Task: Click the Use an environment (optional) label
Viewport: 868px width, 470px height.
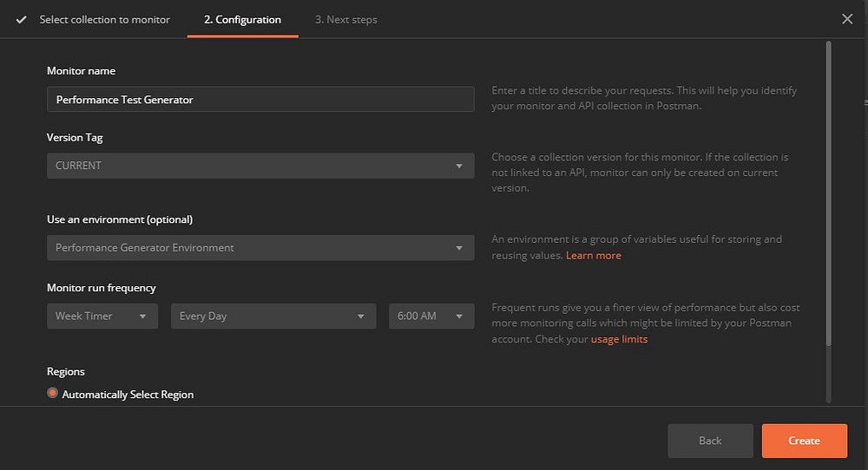Action: [120, 219]
